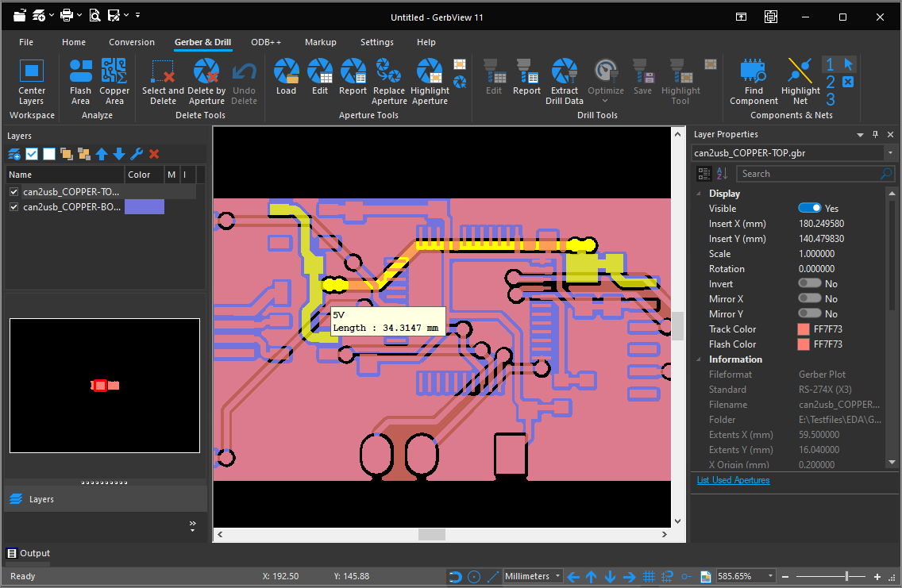Check all layers in Layers toolbar
This screenshot has height=588, width=902.
[x=32, y=154]
